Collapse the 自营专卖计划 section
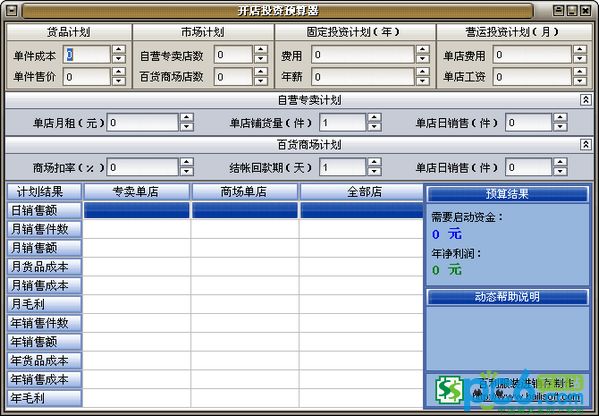Screen dimensions: 599x416 click(x=586, y=100)
